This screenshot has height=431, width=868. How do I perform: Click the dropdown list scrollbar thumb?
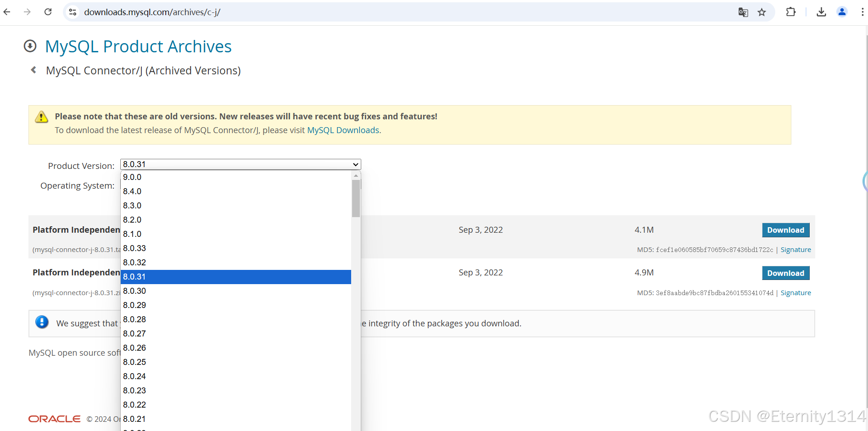pyautogui.click(x=356, y=198)
